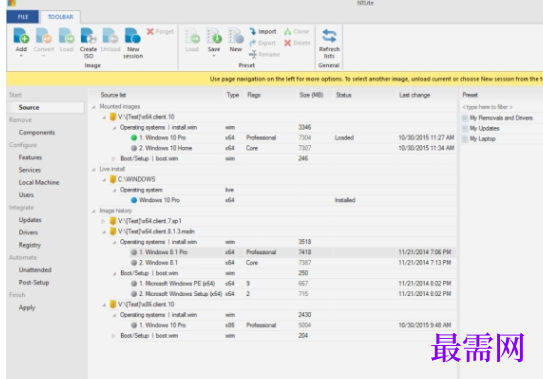
Task: Collapse the Live install group
Action: 94,169
